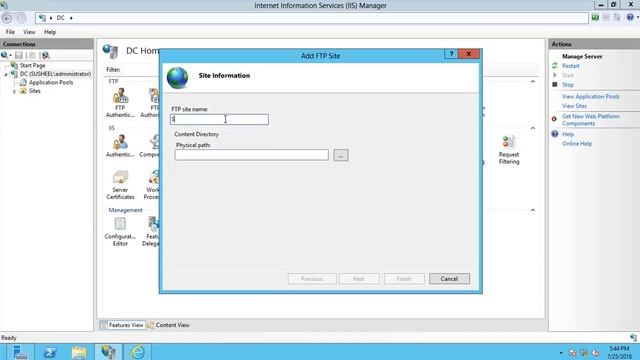640x360 pixels.
Task: Switch to Features View tab
Action: 122,325
